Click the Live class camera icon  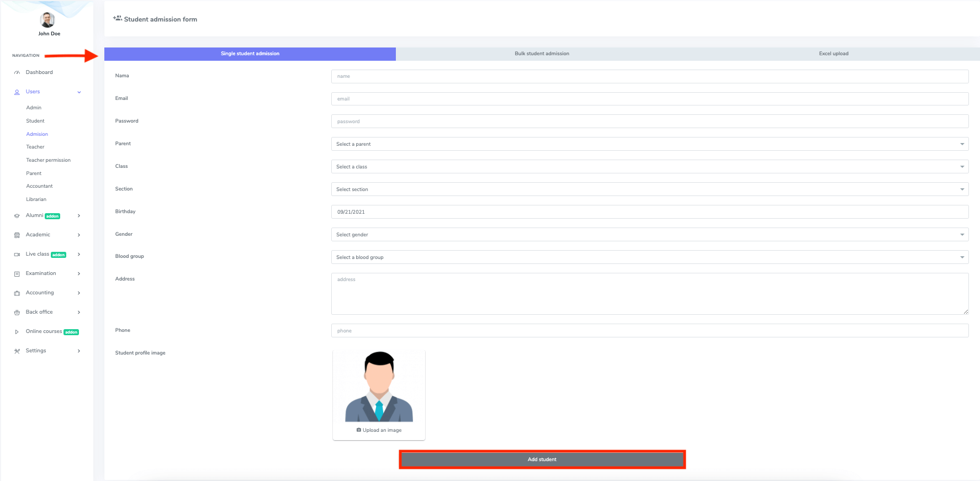[x=17, y=255]
